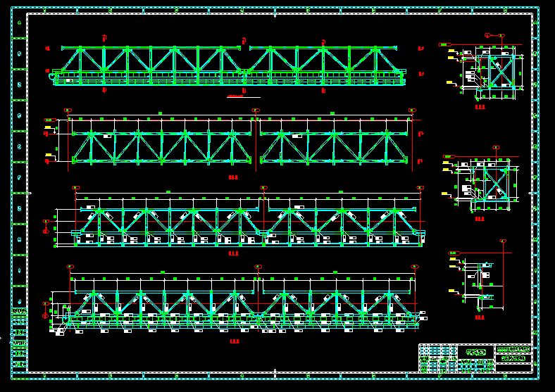
Task: Select the right red axis bubble of second truss view
Action: tap(412, 110)
